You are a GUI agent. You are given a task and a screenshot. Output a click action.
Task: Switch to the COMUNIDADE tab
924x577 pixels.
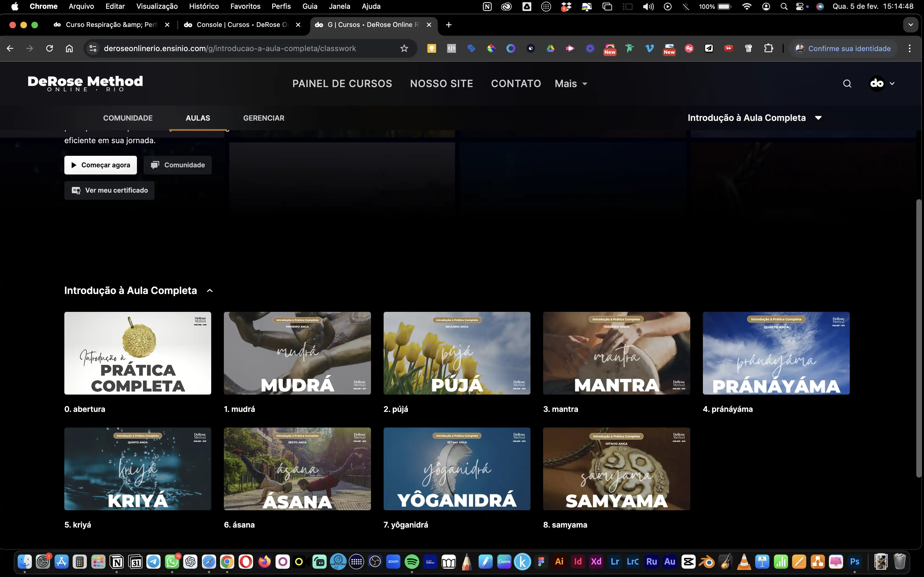click(x=128, y=118)
